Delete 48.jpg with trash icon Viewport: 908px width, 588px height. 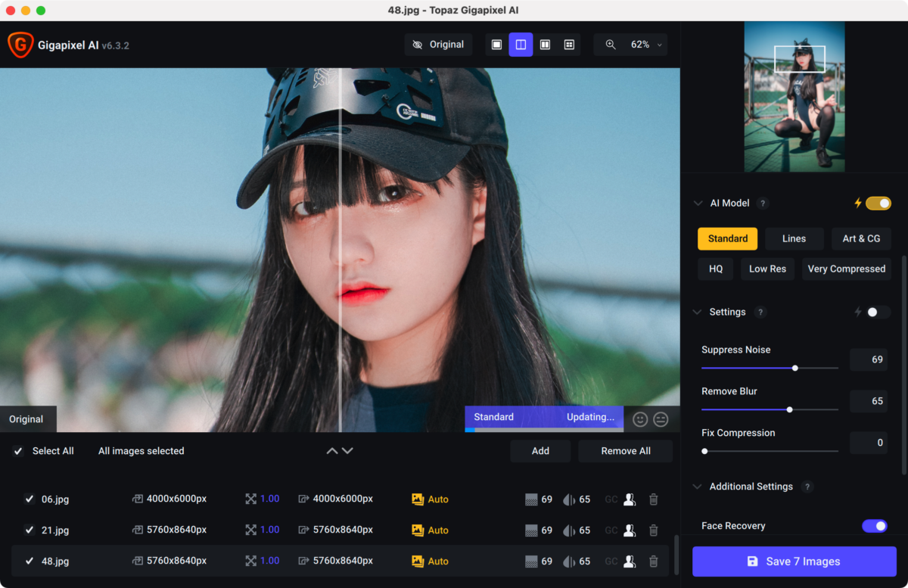click(654, 562)
